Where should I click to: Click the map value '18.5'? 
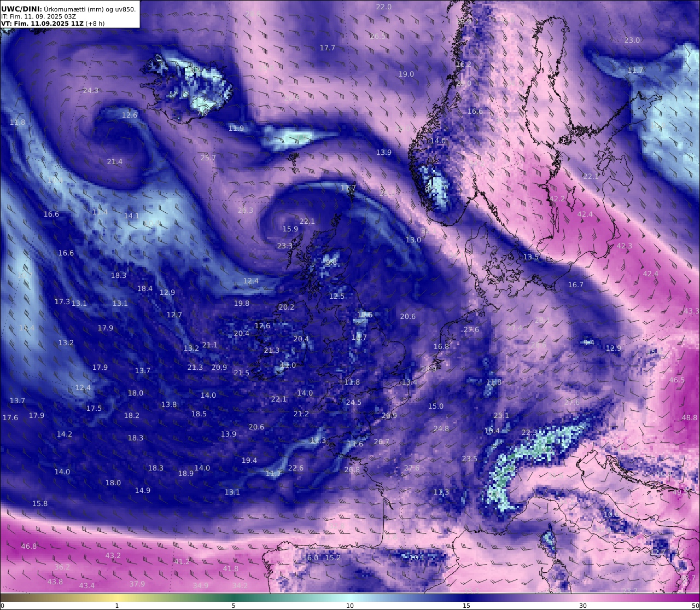click(199, 414)
